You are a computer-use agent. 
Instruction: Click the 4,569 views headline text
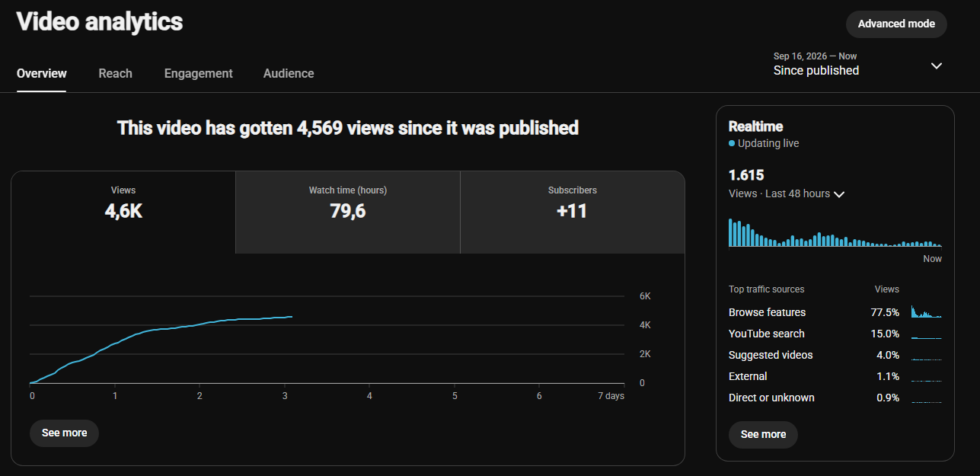(348, 128)
